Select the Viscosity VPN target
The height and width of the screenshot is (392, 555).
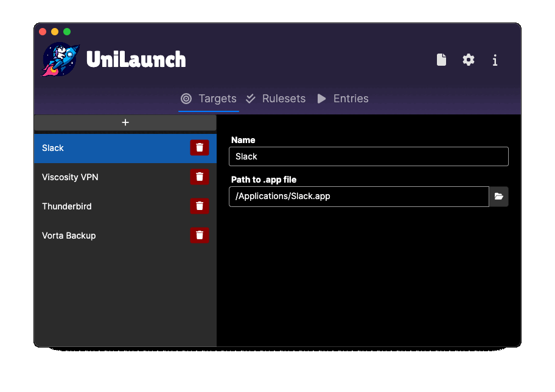click(x=125, y=177)
